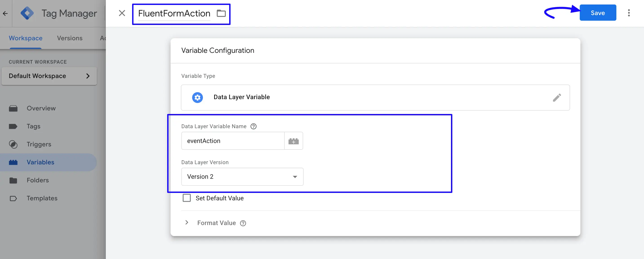Click the eventAction input field
Image resolution: width=644 pixels, height=259 pixels.
[233, 141]
